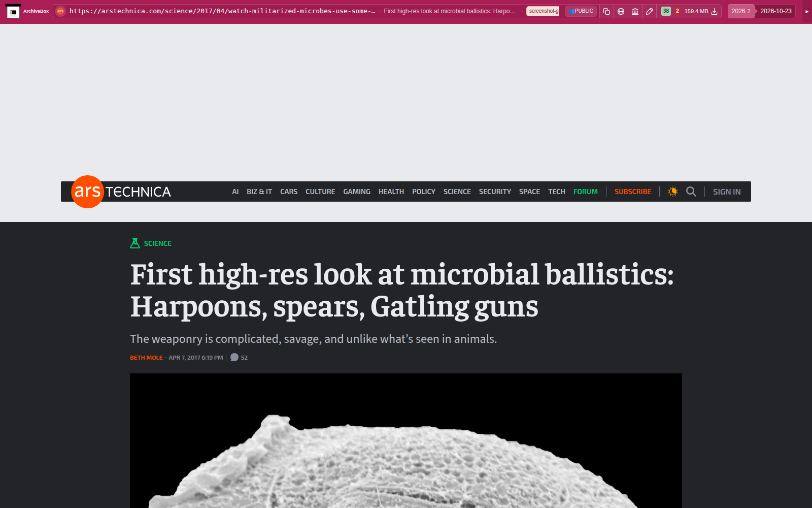Screen dimensions: 812x508
Task: Click the 2026-10-23 snapshot date
Action: coord(775,11)
